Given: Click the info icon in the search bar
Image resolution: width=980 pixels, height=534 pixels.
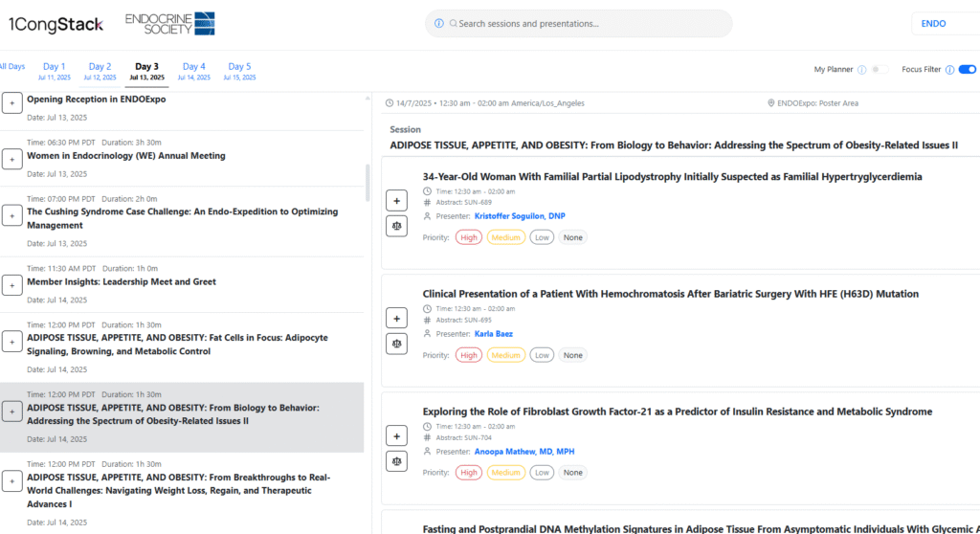Looking at the screenshot, I should tap(439, 24).
